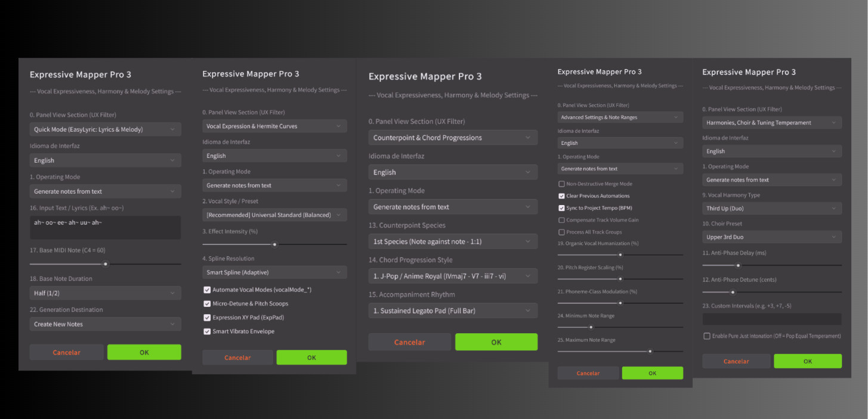Open the Quick Mode (EasyLyric) panel view dropdown
868x419 pixels.
click(x=105, y=129)
